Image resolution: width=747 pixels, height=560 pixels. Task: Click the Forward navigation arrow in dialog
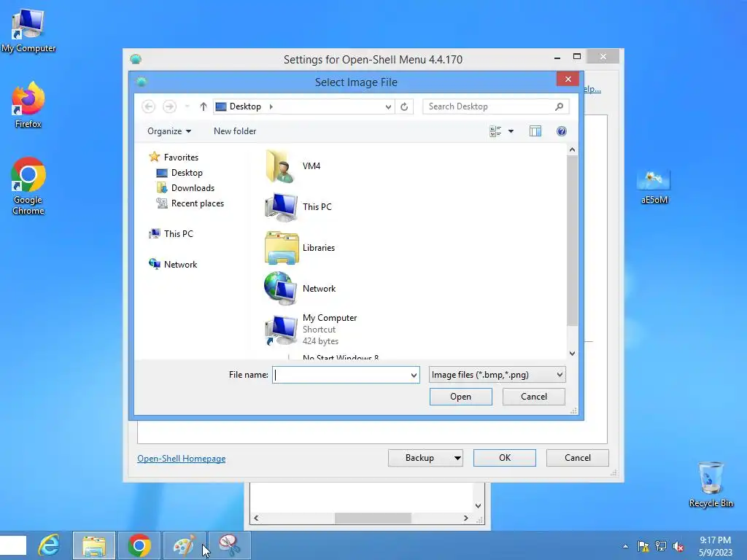click(169, 106)
